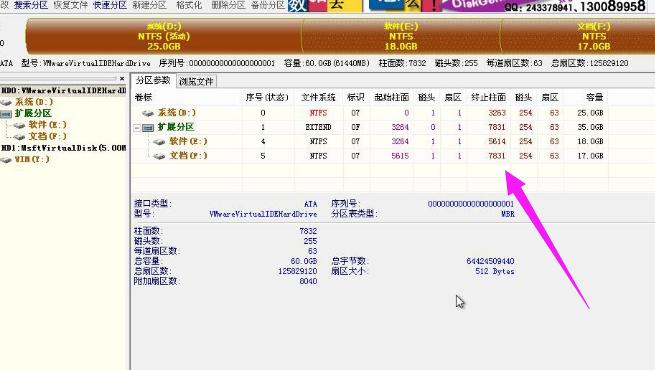
Task: Click the 恢复文件 toolbar button
Action: pos(71,5)
